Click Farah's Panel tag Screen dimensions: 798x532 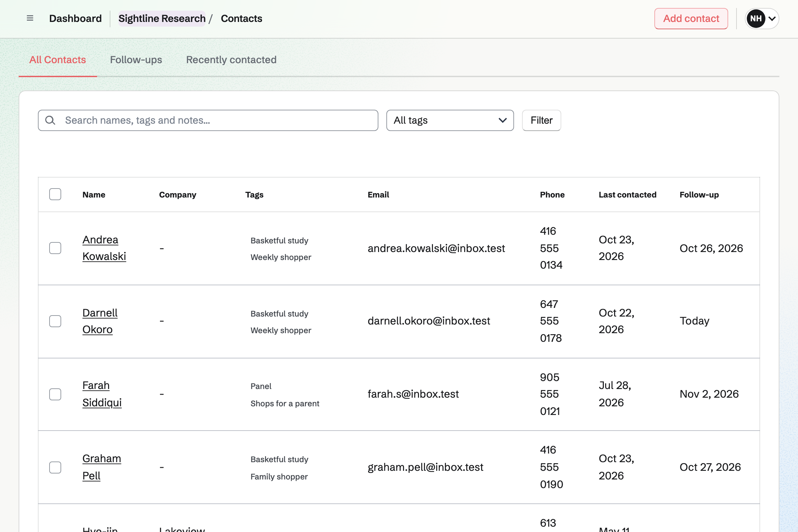[261, 386]
